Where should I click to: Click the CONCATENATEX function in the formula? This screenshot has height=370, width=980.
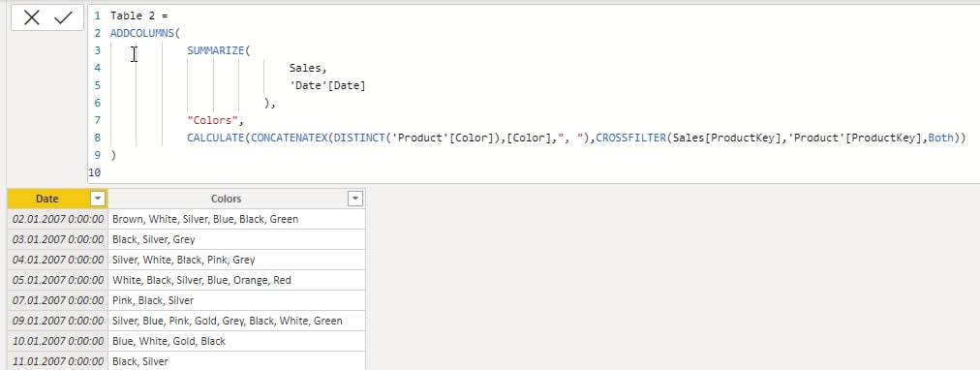290,139
